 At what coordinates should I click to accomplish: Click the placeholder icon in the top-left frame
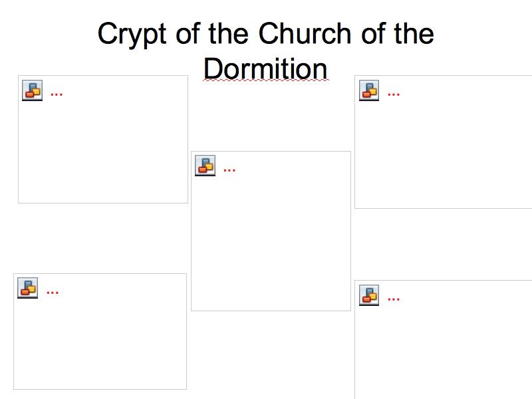click(x=32, y=90)
